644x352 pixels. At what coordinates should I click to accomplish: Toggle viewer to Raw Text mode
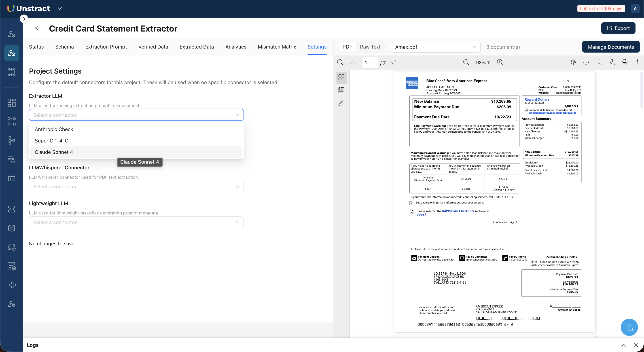point(370,47)
